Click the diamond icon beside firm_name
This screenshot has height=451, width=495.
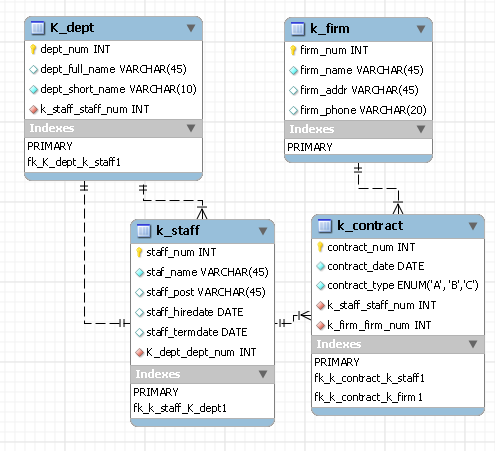point(293,70)
